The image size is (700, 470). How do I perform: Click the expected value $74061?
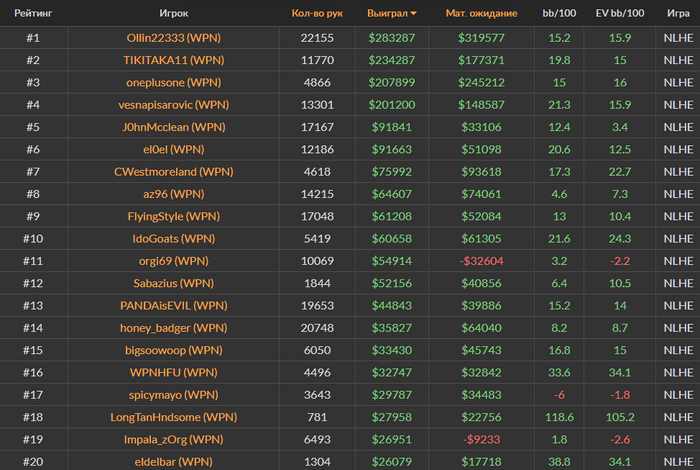click(x=481, y=194)
